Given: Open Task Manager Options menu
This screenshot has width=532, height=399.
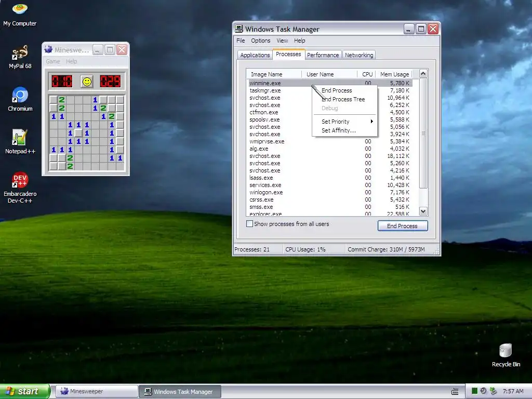Looking at the screenshot, I should [261, 41].
